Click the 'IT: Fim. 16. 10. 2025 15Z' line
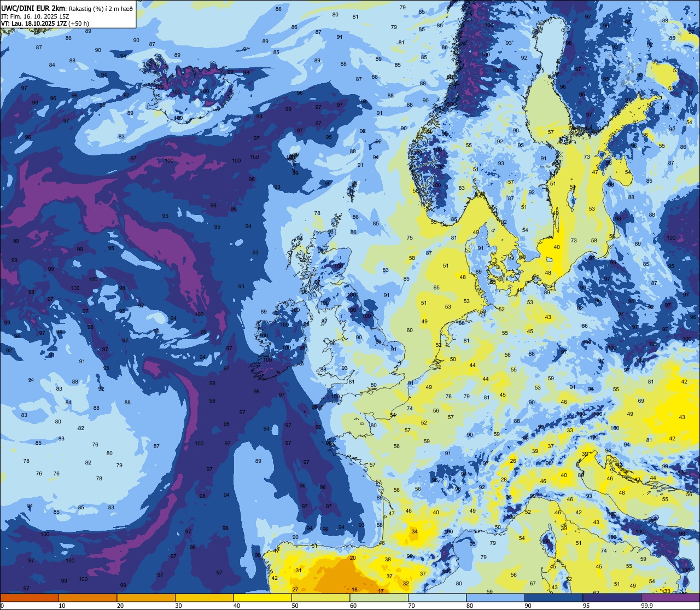700x610 pixels. point(35,16)
